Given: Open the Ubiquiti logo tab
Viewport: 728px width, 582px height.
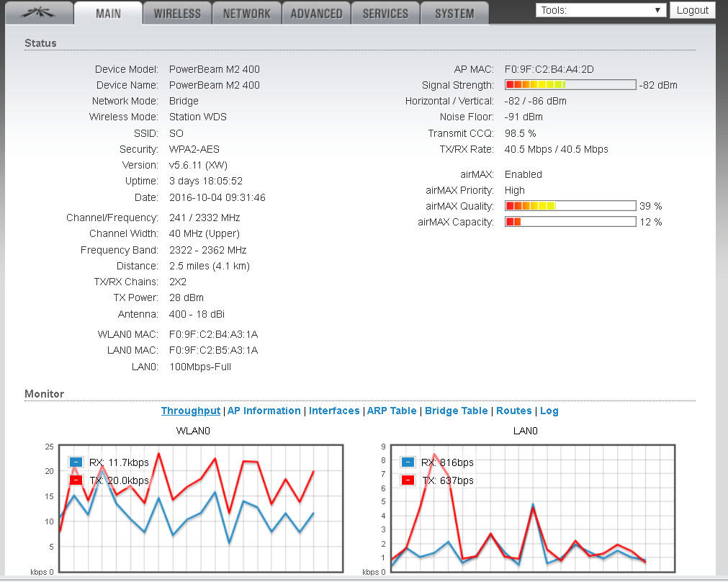Looking at the screenshot, I should 39,13.
